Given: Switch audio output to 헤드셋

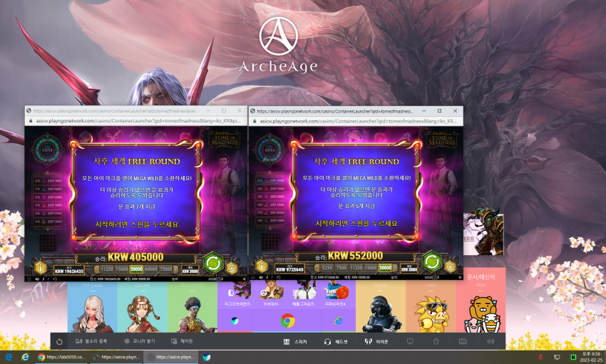Looking at the screenshot, I should pos(336,342).
